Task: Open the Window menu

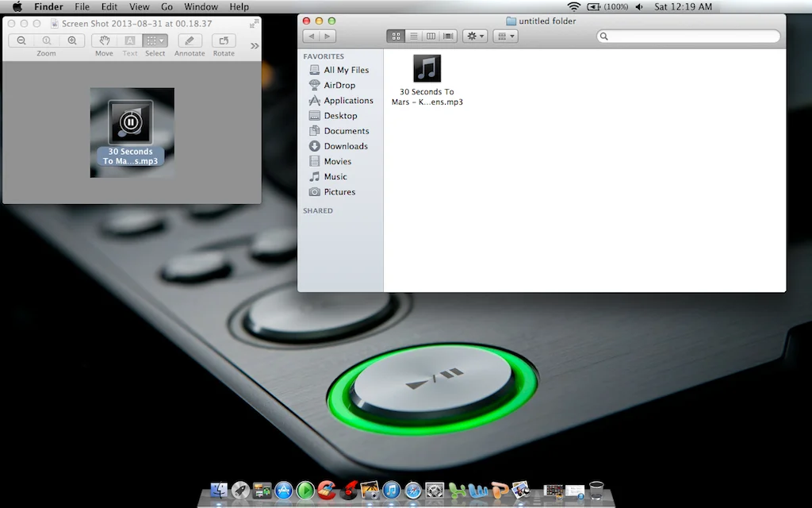Action: pyautogui.click(x=201, y=6)
